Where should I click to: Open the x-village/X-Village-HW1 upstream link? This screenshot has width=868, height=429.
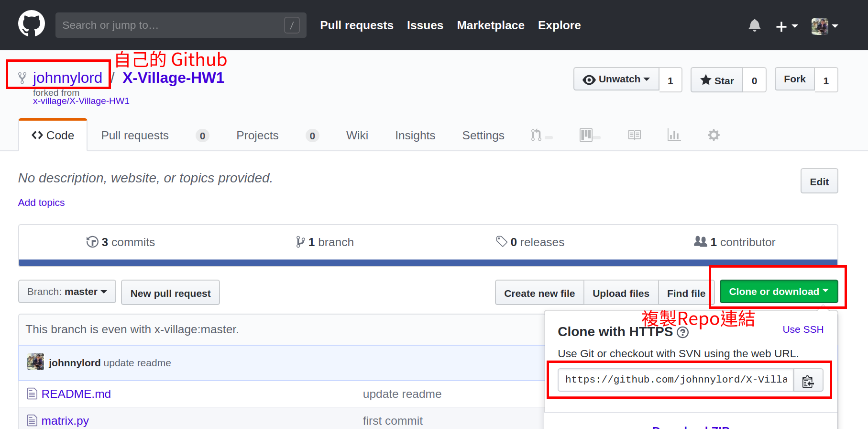click(81, 101)
